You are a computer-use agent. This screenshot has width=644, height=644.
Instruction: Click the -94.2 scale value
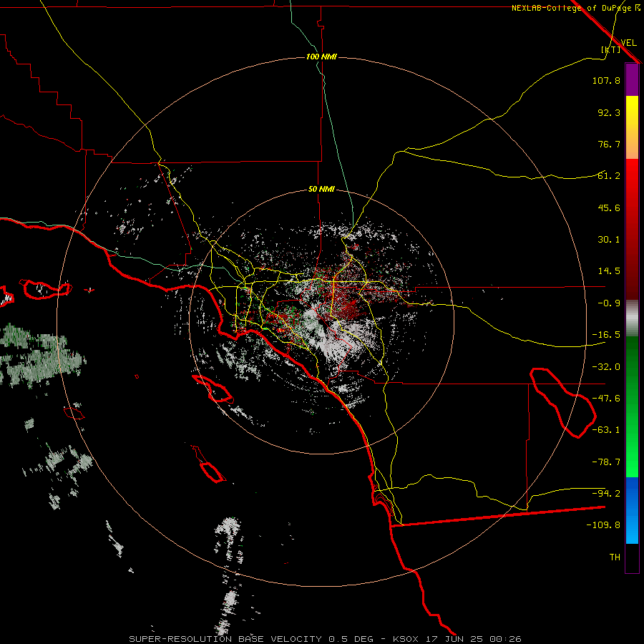606,494
